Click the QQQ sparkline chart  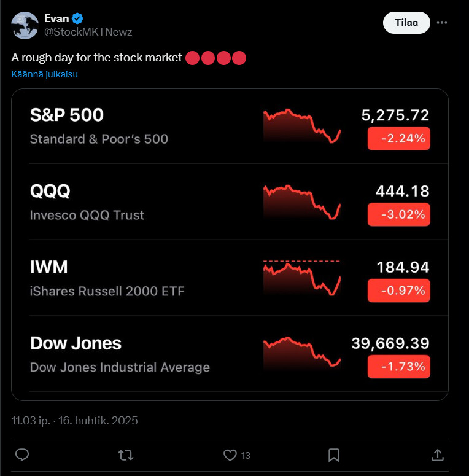[301, 201]
